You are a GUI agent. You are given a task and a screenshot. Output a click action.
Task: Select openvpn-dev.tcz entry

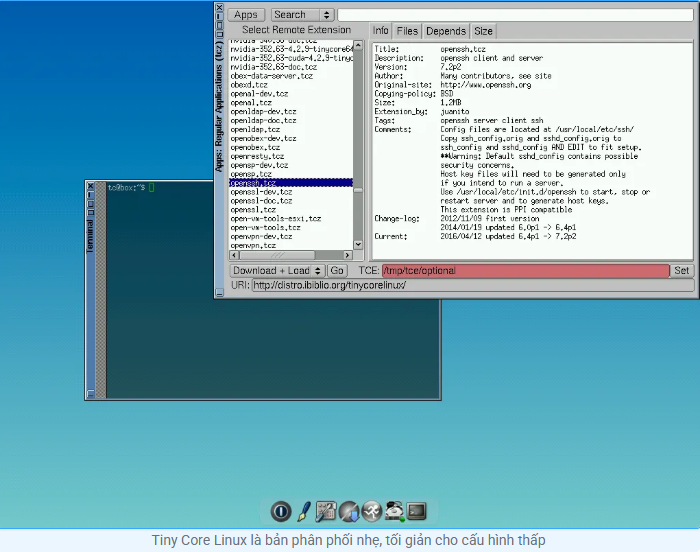(291, 237)
